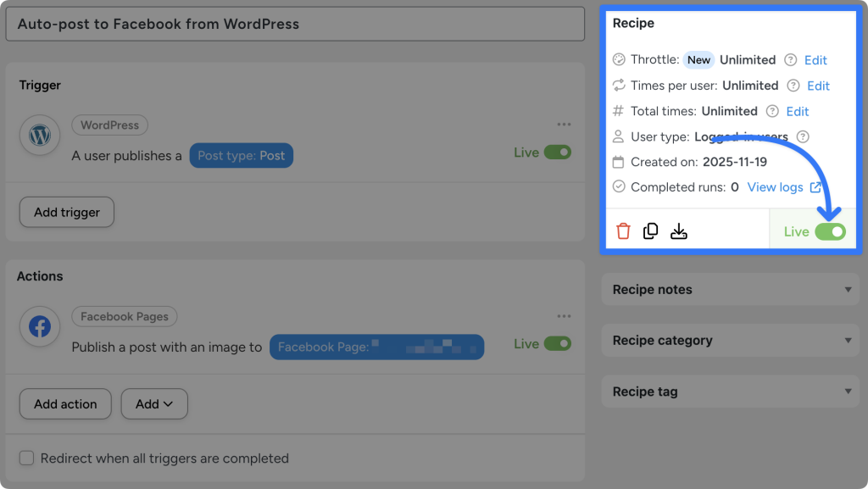Open the User type help tooltip icon
The width and height of the screenshot is (868, 489).
coord(802,136)
